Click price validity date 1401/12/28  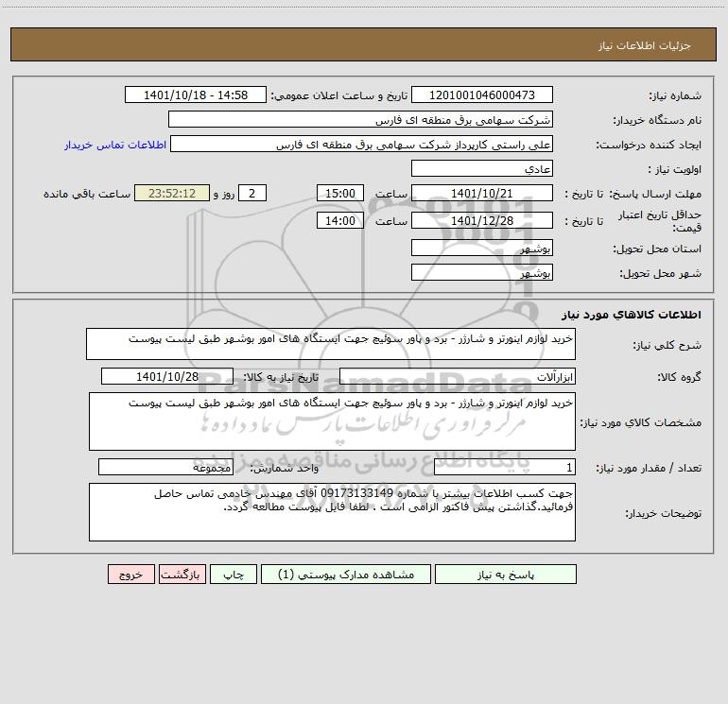[482, 220]
